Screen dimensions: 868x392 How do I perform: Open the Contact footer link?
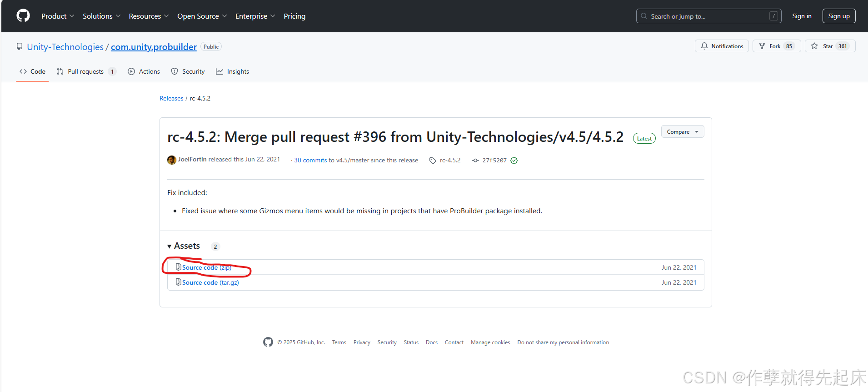(x=454, y=342)
